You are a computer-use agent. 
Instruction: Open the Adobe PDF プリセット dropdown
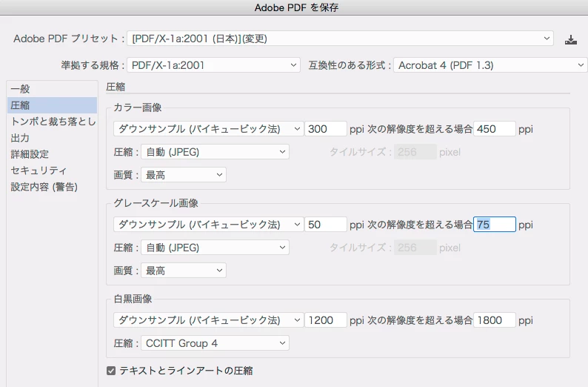(340, 39)
